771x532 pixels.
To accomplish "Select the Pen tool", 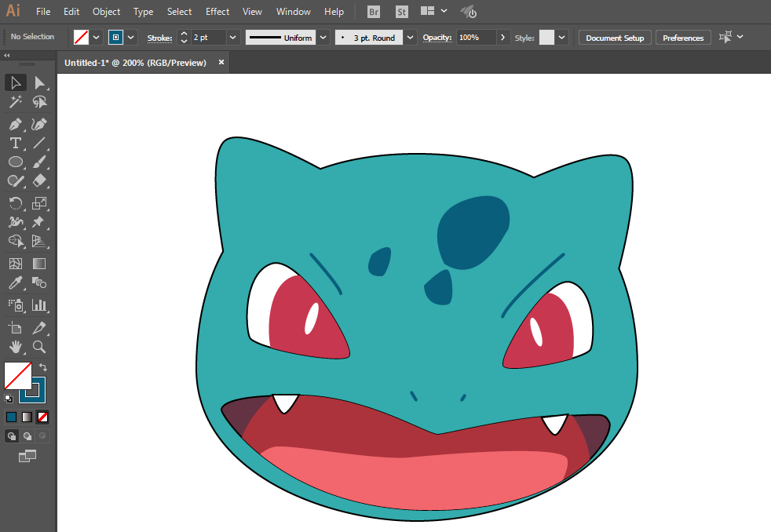I will pos(15,124).
